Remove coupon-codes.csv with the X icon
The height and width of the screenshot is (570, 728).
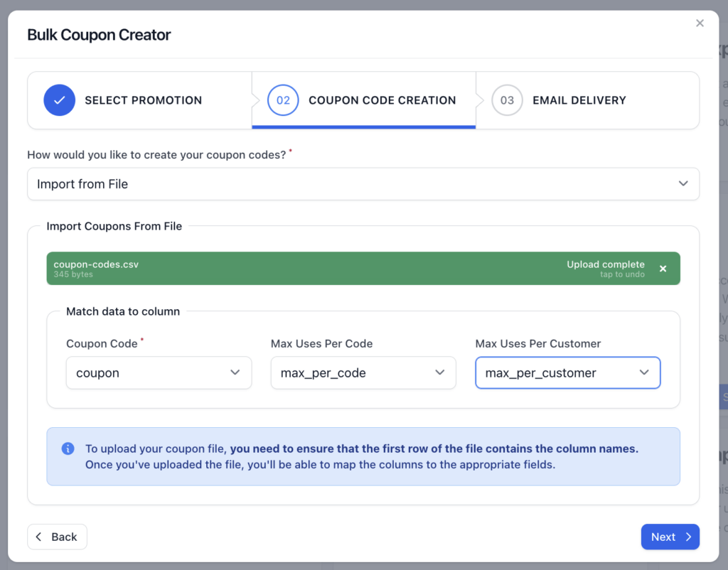(x=663, y=269)
